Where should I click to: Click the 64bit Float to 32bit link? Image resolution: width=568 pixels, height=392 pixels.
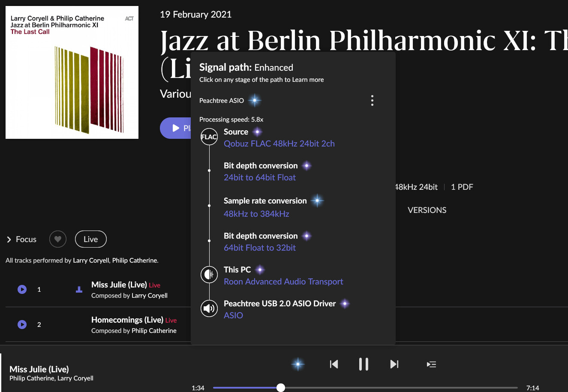point(260,248)
